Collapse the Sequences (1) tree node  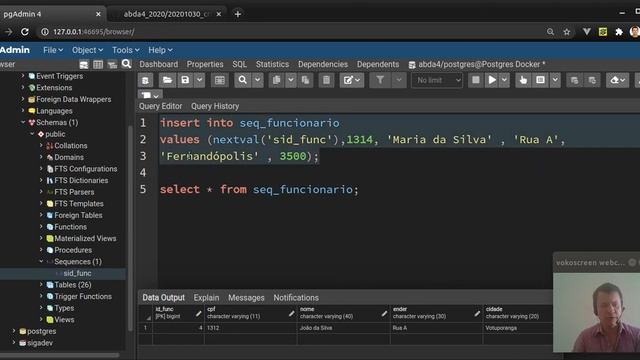tap(41, 261)
